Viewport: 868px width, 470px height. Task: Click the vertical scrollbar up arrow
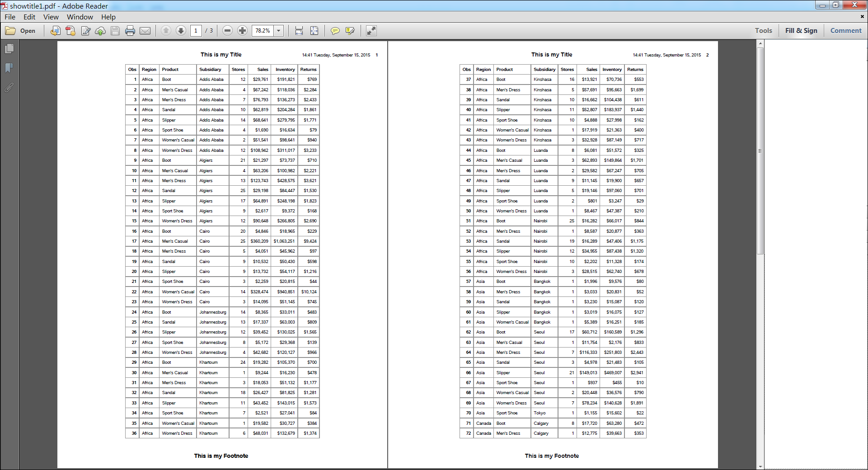click(760, 43)
